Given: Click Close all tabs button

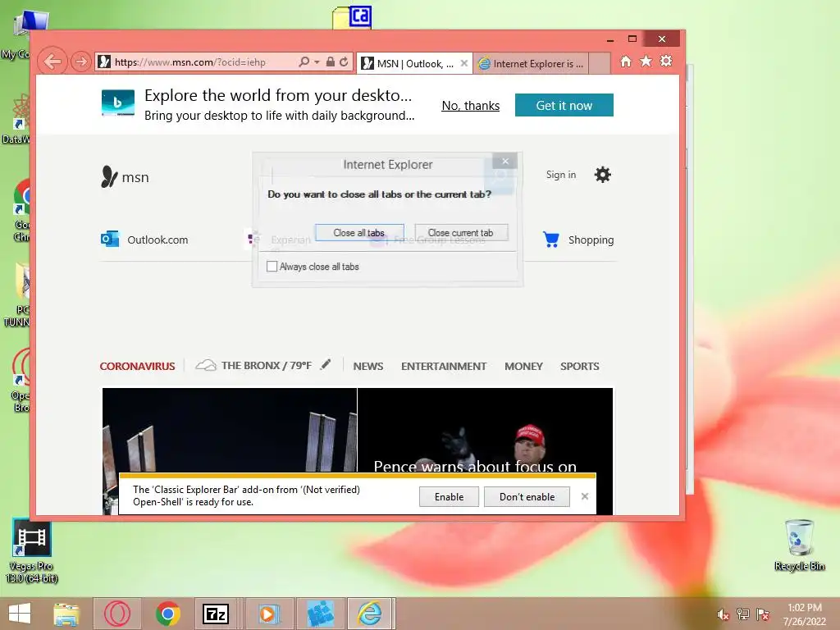Looking at the screenshot, I should click(359, 232).
